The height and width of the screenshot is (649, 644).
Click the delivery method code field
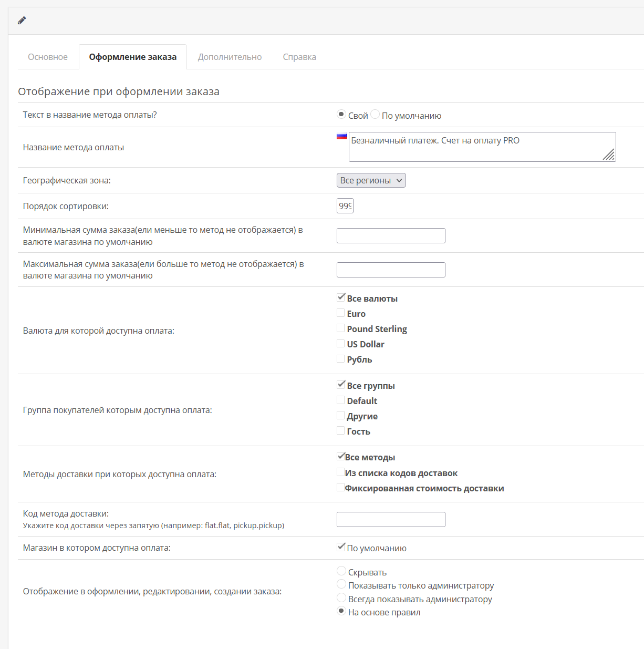pos(391,520)
